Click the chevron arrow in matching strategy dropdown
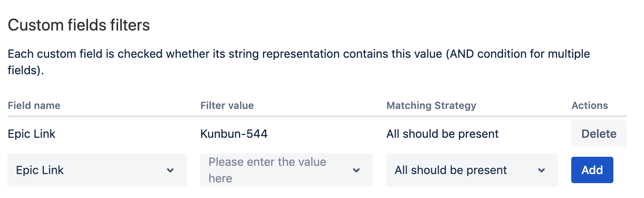This screenshot has height=198, width=644. click(x=541, y=170)
